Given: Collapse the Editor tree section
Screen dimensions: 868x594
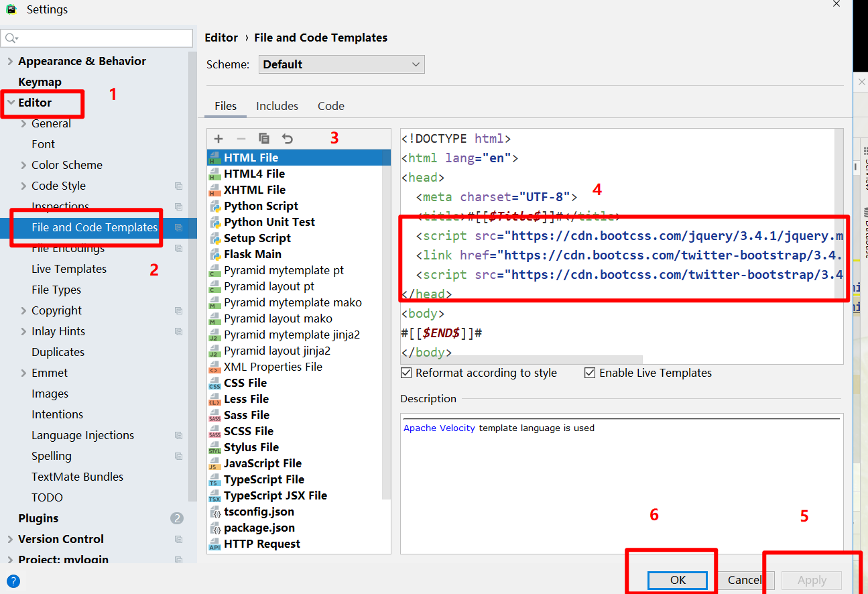Looking at the screenshot, I should click(11, 103).
